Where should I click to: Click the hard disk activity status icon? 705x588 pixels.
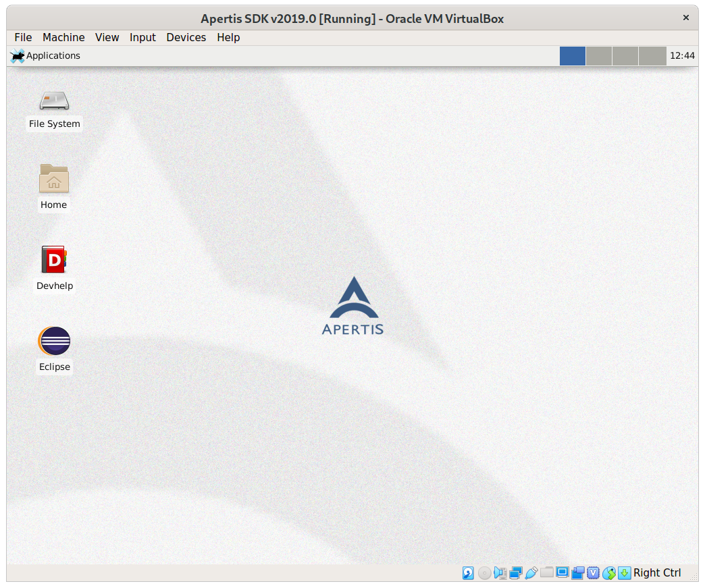pos(468,572)
